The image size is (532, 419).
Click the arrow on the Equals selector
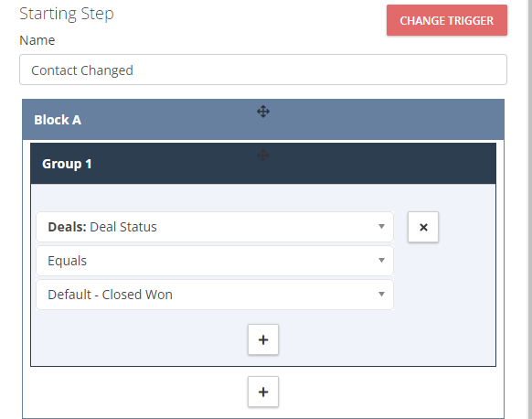[381, 261]
